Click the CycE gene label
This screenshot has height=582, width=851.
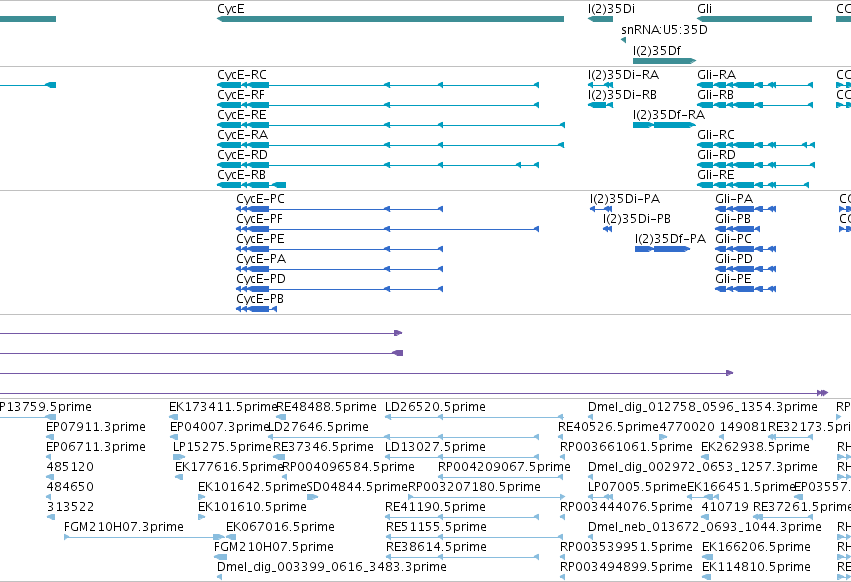pyautogui.click(x=231, y=9)
